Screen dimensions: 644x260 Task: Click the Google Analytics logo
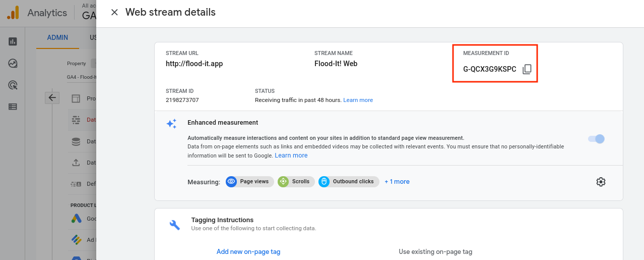click(x=13, y=13)
